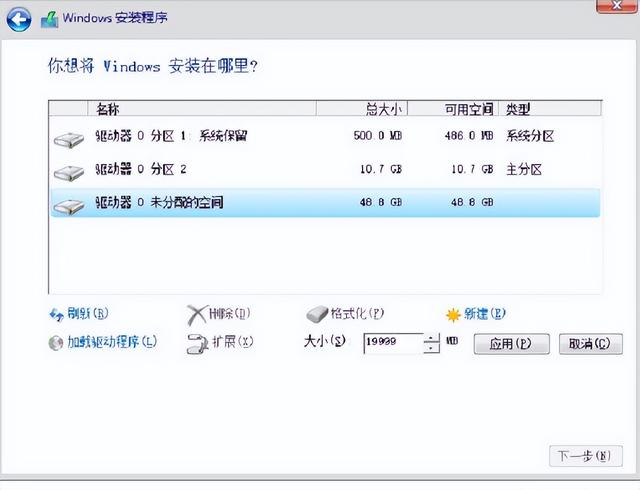Sort by the 类型 column header

(550, 109)
